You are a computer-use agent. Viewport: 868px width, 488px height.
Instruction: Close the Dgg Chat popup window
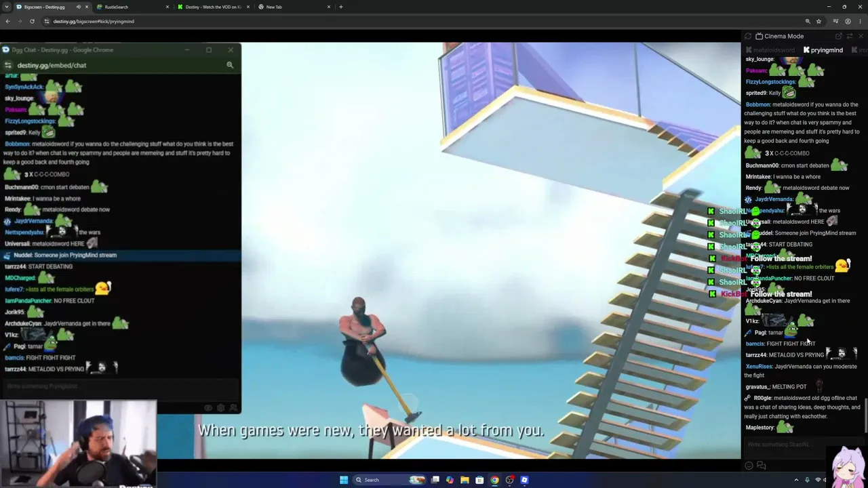click(x=231, y=49)
